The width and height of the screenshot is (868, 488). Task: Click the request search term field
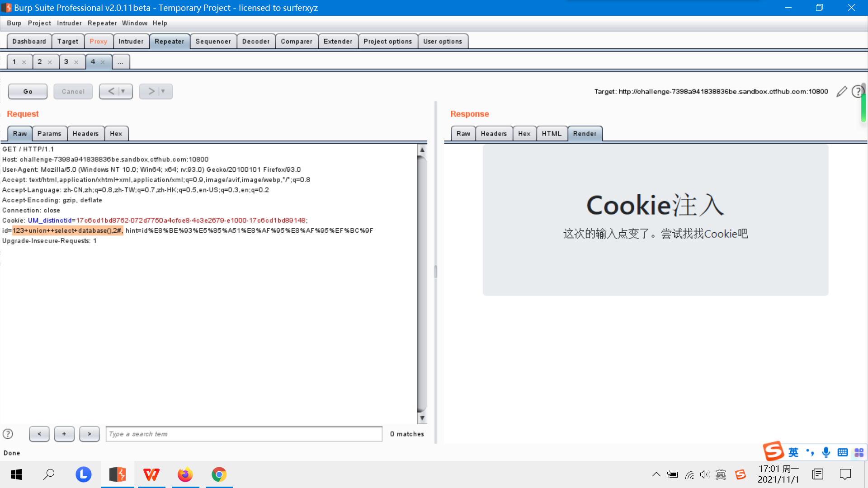[244, 434]
